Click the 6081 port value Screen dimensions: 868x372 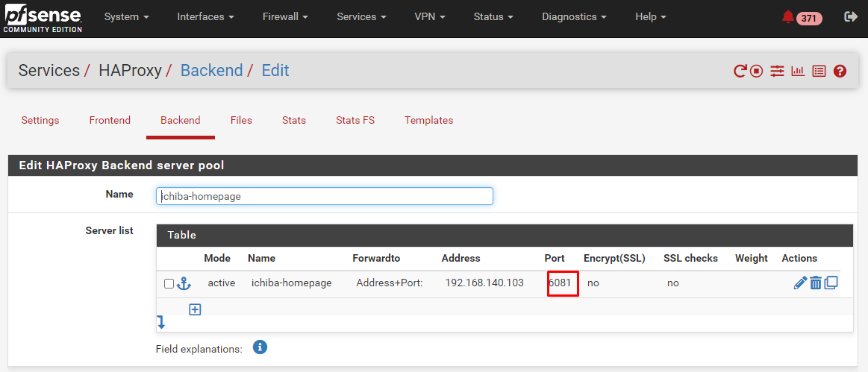coord(561,283)
